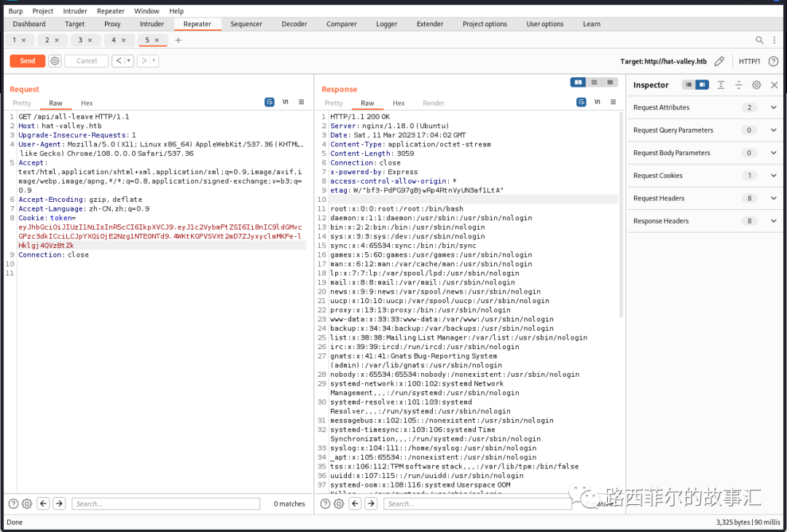Search Repeater tabs using magnifier icon
Screen dimensions: 787x532
(759, 40)
